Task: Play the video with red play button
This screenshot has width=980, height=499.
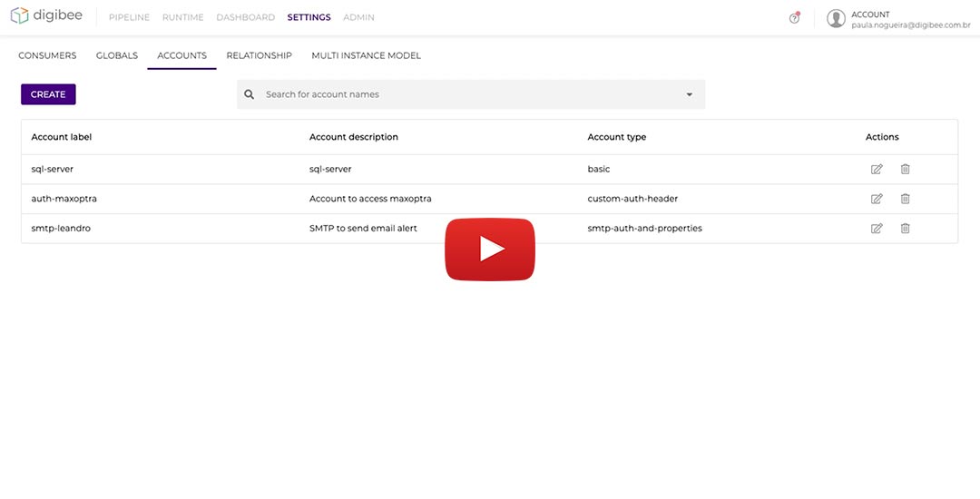Action: (x=490, y=249)
